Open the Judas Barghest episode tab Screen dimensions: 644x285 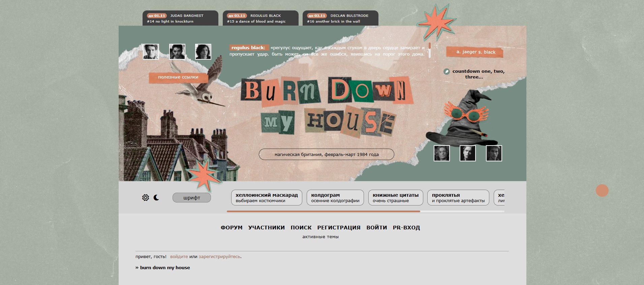[x=180, y=18]
